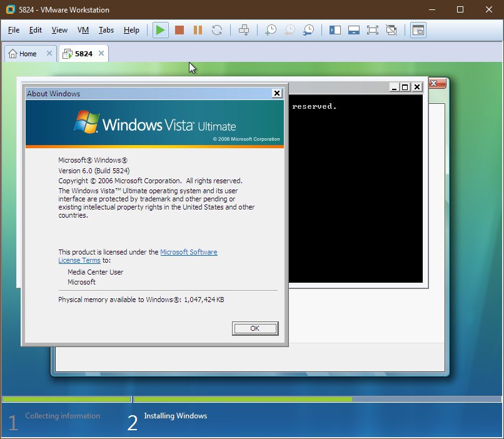Screen dimensions: 504x439
Task: Open the Tabs menu
Action: tap(106, 30)
